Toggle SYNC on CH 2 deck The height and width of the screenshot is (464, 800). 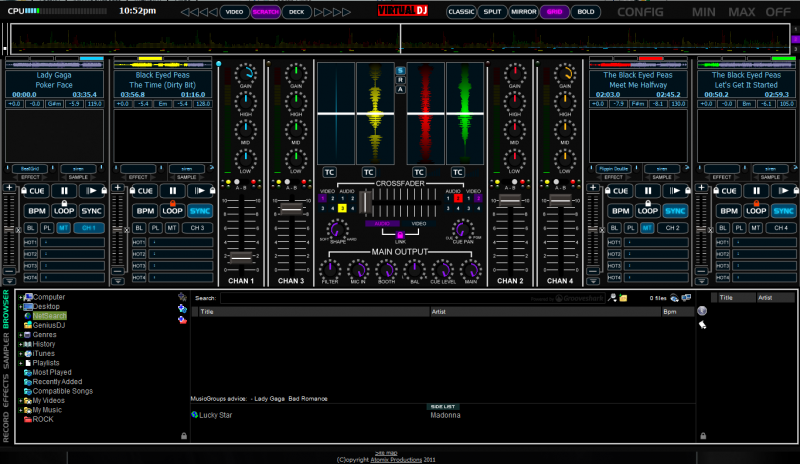tap(675, 211)
